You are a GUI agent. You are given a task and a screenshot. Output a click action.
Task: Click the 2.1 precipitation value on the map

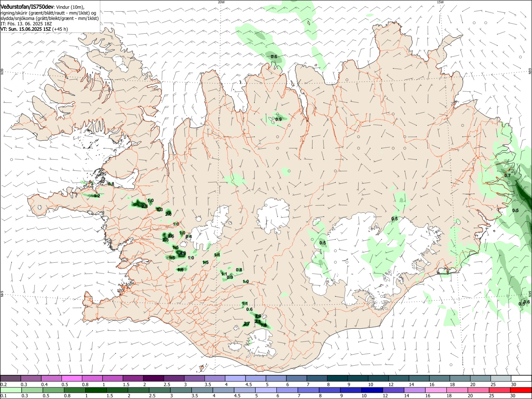[258, 321]
